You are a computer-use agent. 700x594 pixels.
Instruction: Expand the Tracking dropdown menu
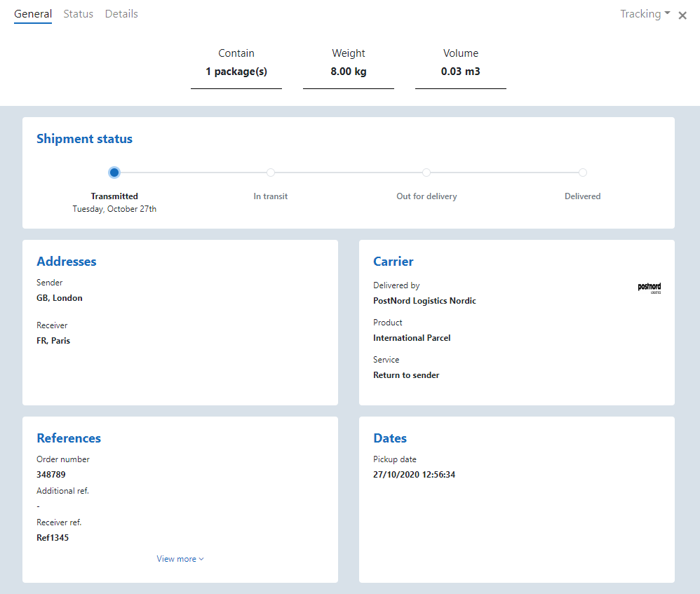[x=645, y=14]
